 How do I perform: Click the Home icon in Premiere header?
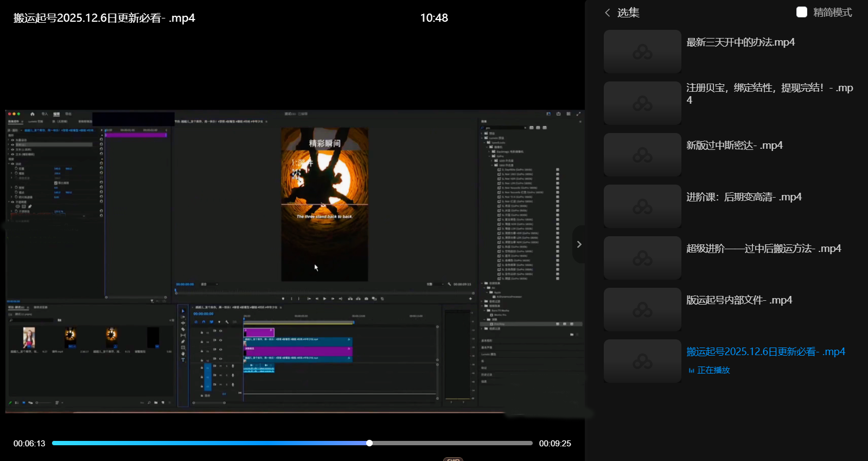33,114
